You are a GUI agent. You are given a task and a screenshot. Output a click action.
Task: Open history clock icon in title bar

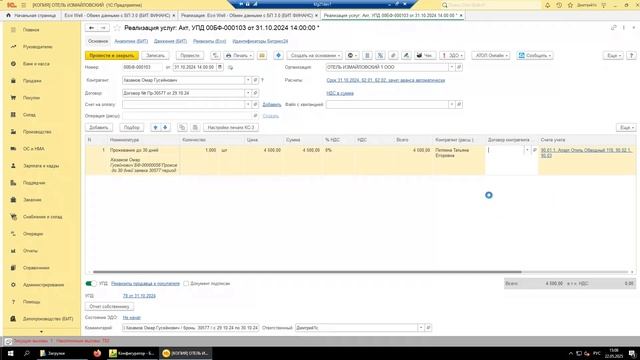click(x=559, y=5)
